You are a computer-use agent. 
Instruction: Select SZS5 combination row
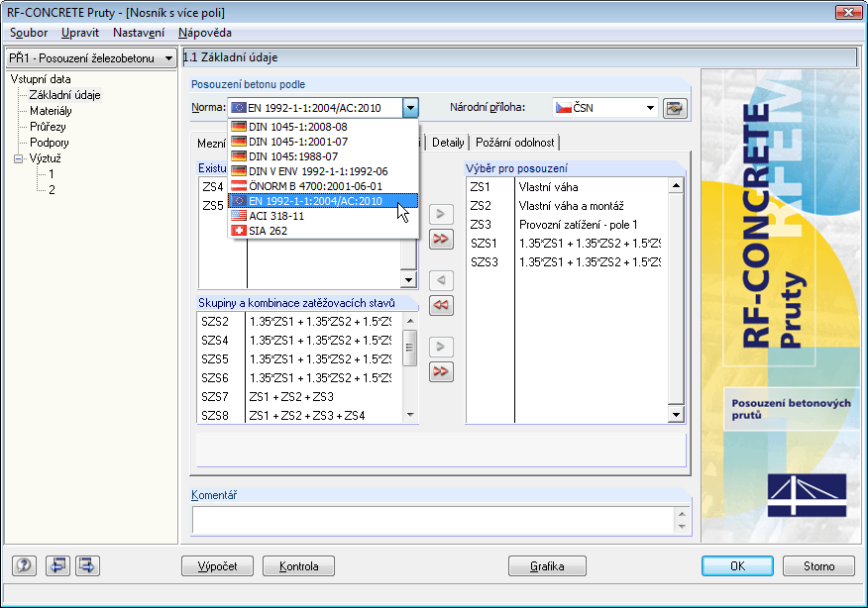300,359
